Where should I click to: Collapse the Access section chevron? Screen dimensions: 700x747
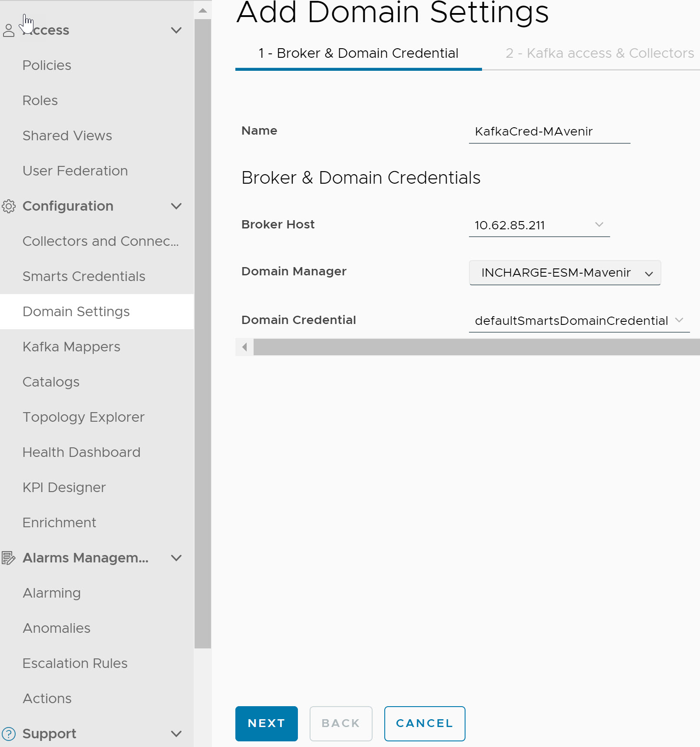[176, 30]
